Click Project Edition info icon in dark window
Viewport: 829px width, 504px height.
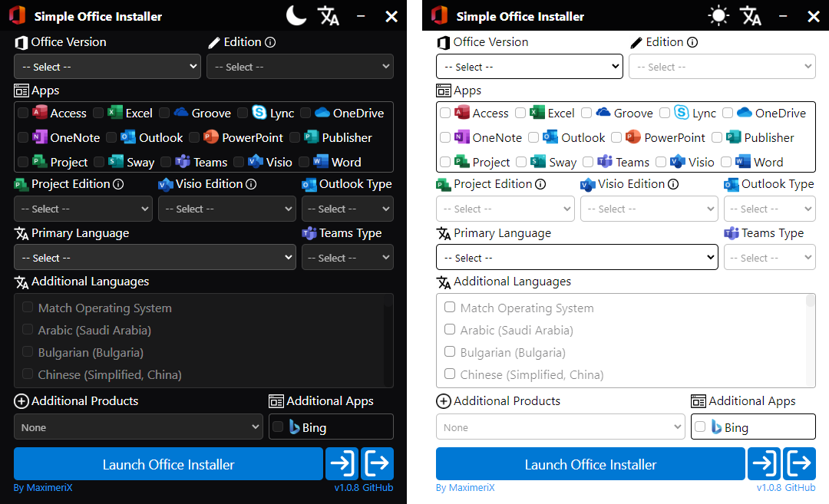[118, 184]
